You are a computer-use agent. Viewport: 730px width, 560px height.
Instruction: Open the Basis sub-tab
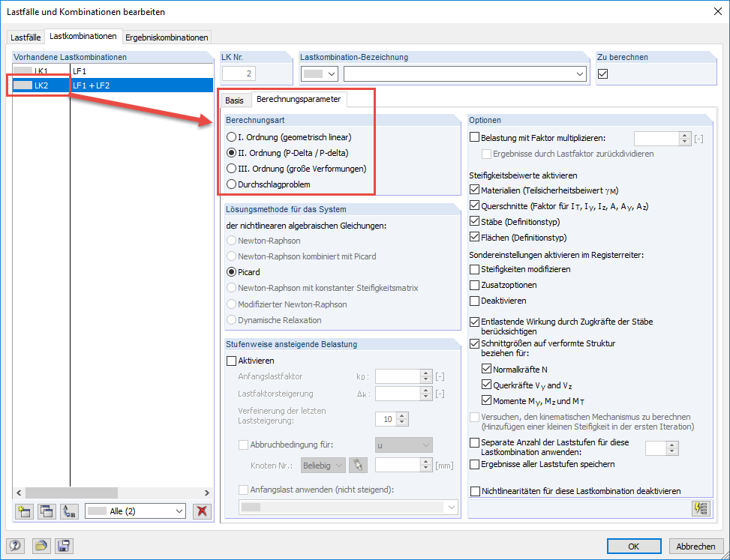click(234, 100)
